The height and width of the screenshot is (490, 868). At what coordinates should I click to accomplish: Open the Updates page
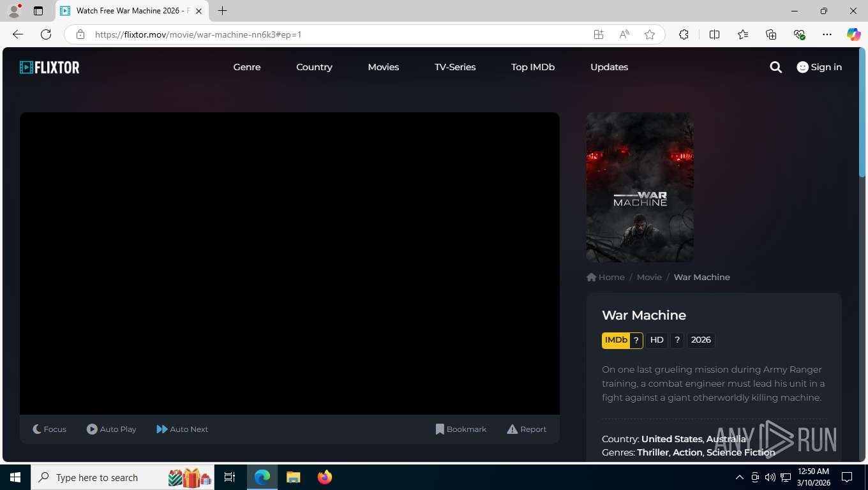609,67
